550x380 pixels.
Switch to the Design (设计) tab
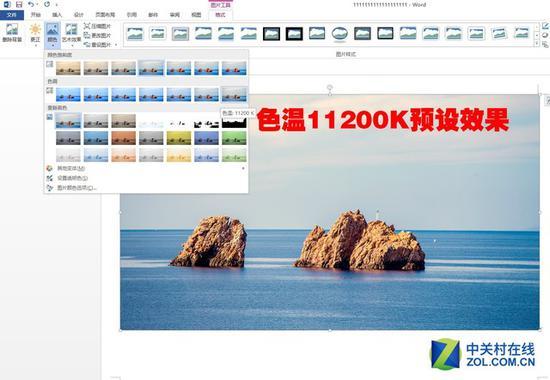pyautogui.click(x=79, y=15)
